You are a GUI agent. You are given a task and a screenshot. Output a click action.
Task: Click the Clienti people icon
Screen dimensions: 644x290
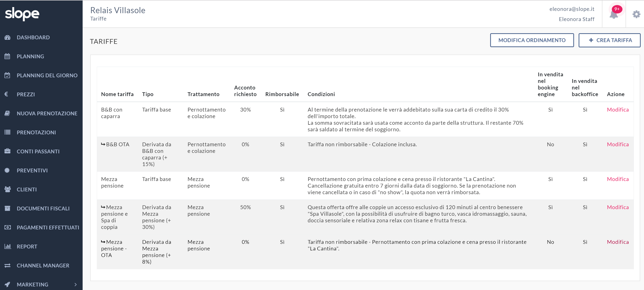(x=7, y=189)
